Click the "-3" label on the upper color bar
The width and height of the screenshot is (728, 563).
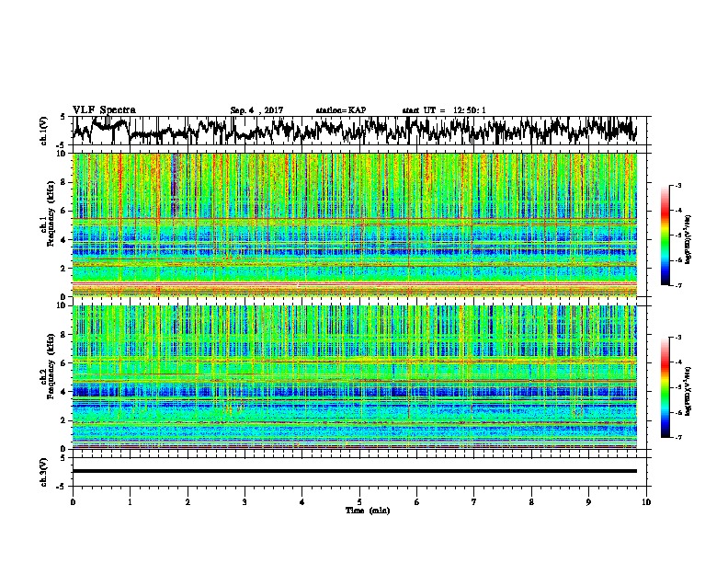pyautogui.click(x=677, y=185)
